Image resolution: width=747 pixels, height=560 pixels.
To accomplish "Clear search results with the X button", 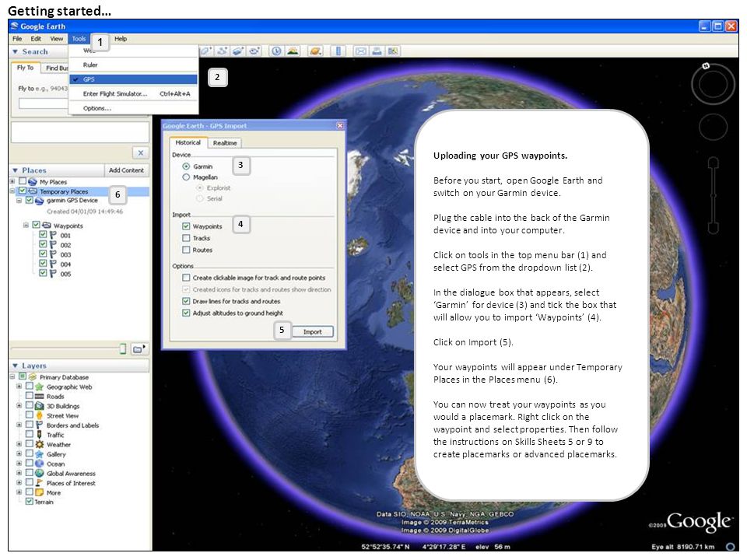I will [x=141, y=153].
